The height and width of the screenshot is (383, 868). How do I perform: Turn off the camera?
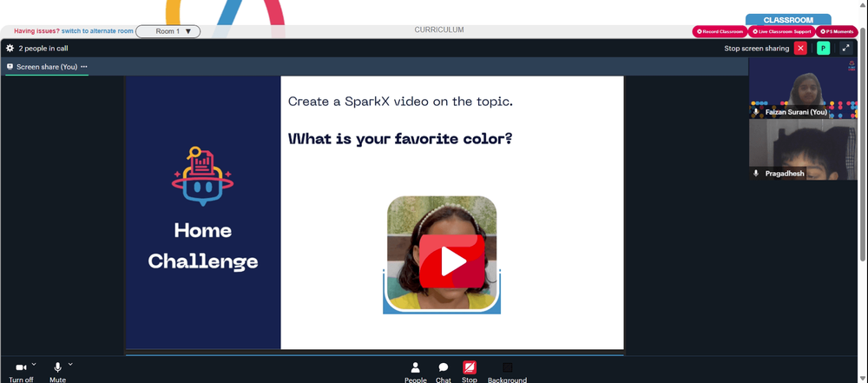[x=21, y=372]
